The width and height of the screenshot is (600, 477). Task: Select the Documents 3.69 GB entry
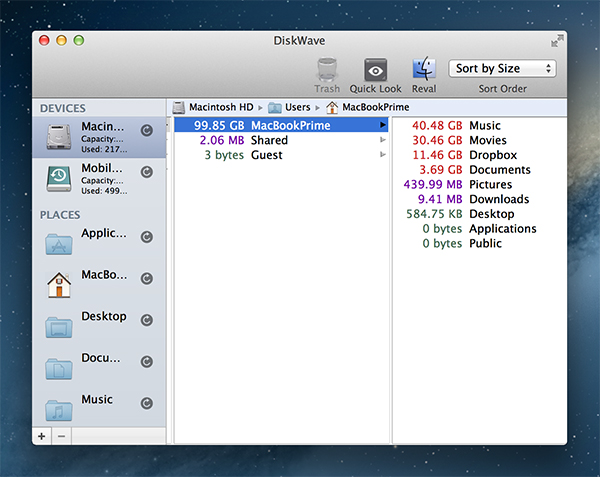480,169
